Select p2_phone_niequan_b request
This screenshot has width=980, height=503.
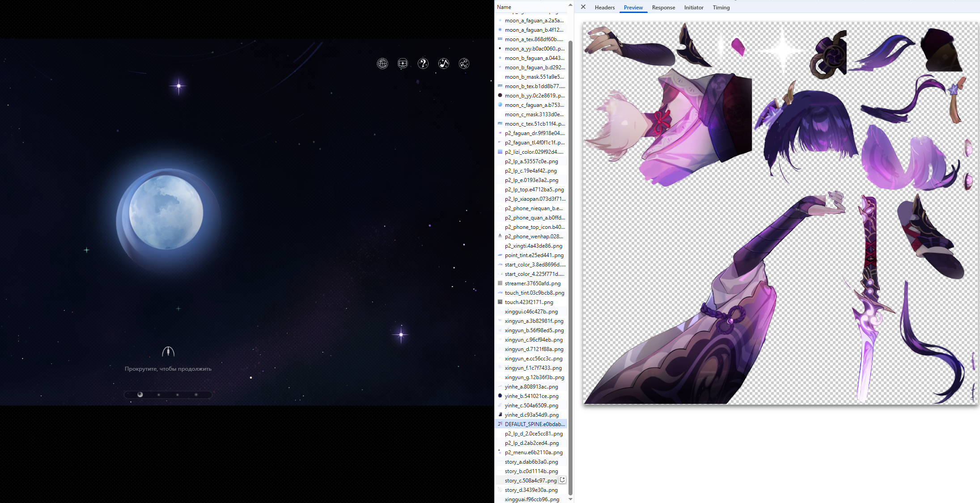[531, 208]
